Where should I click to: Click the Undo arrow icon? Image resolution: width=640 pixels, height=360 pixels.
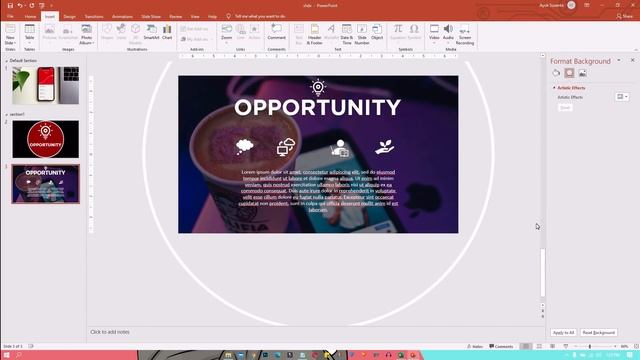coord(19,6)
